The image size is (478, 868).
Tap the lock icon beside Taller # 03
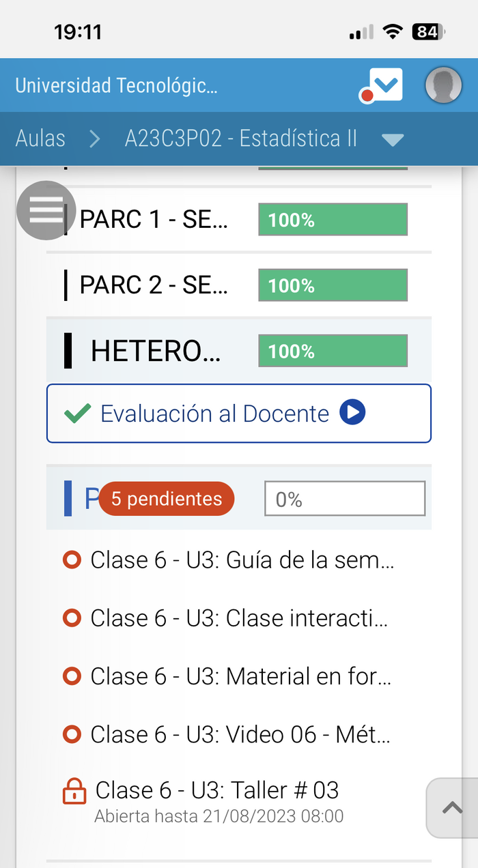coord(74,792)
